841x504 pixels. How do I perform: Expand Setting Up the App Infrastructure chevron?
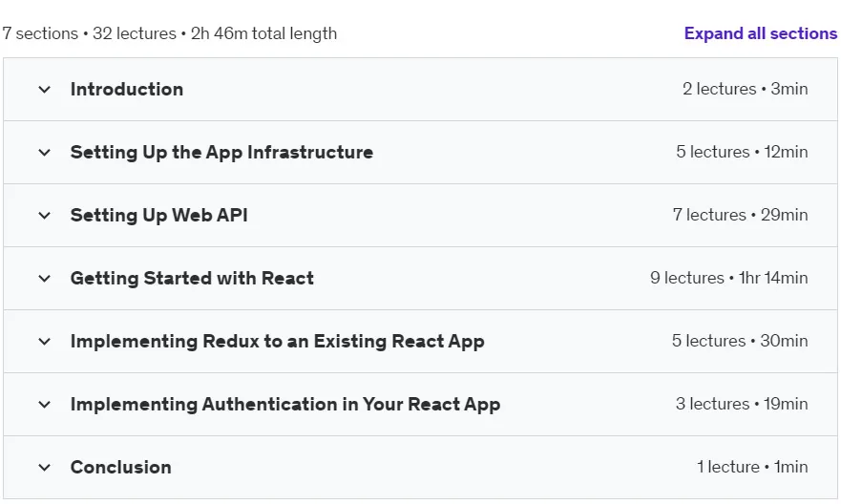[45, 153]
